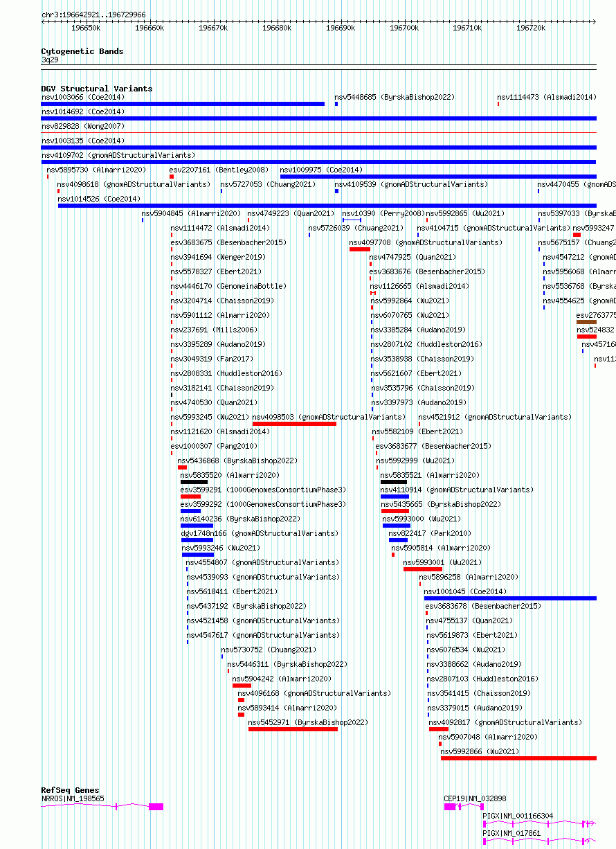Open nsv1009975 (Coe2014) variant
This screenshot has height=849, width=616.
[321, 170]
